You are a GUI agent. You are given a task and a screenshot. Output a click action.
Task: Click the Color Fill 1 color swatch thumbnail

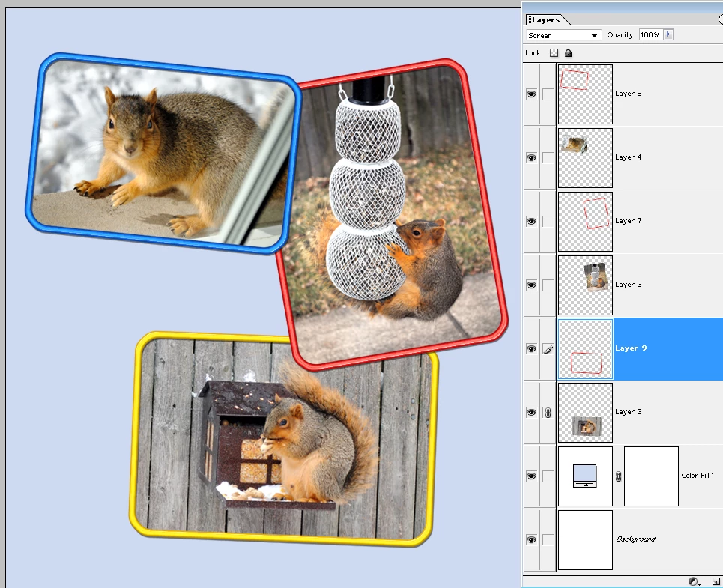586,476
